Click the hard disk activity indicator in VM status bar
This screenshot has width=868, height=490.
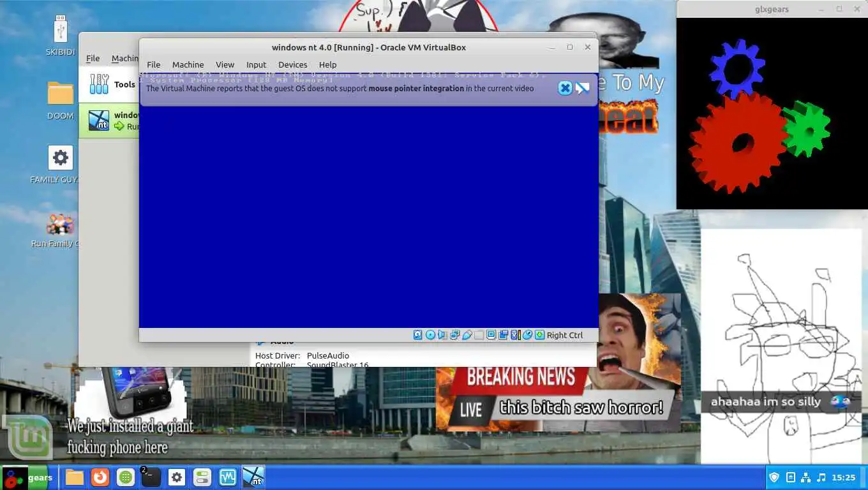pos(418,335)
